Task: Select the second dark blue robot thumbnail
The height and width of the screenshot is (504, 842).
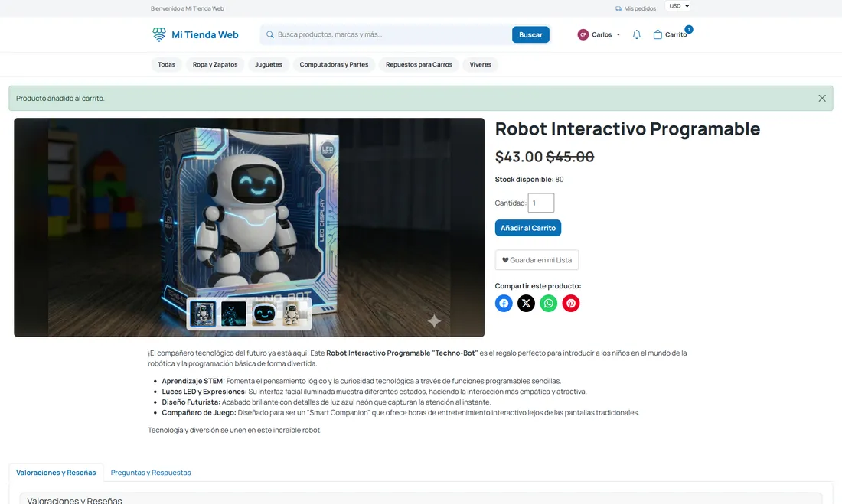Action: pos(233,314)
